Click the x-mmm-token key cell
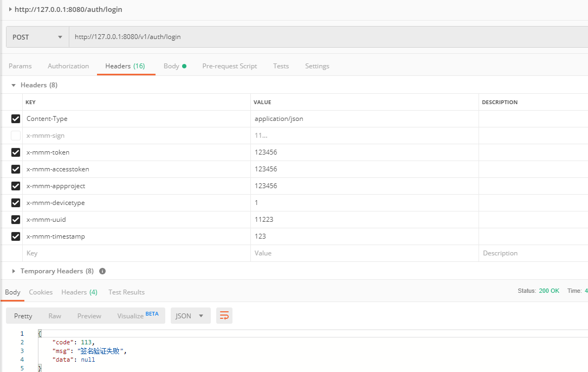This screenshot has width=588, height=372. (x=137, y=152)
